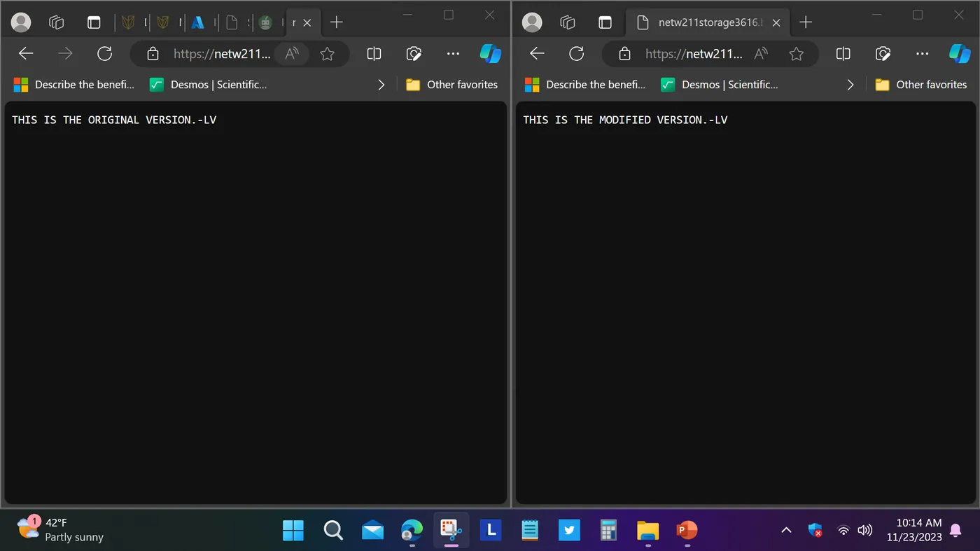Go back in the left Edge window

[x=26, y=53]
